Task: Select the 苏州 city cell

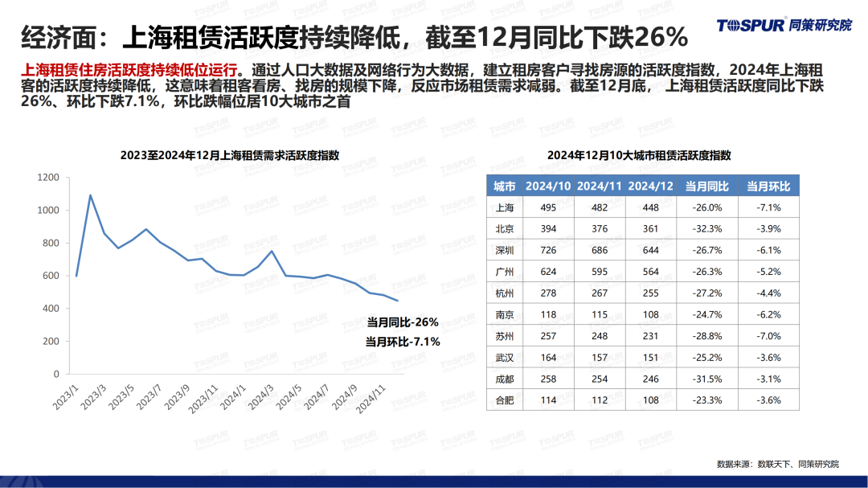Action: [504, 336]
